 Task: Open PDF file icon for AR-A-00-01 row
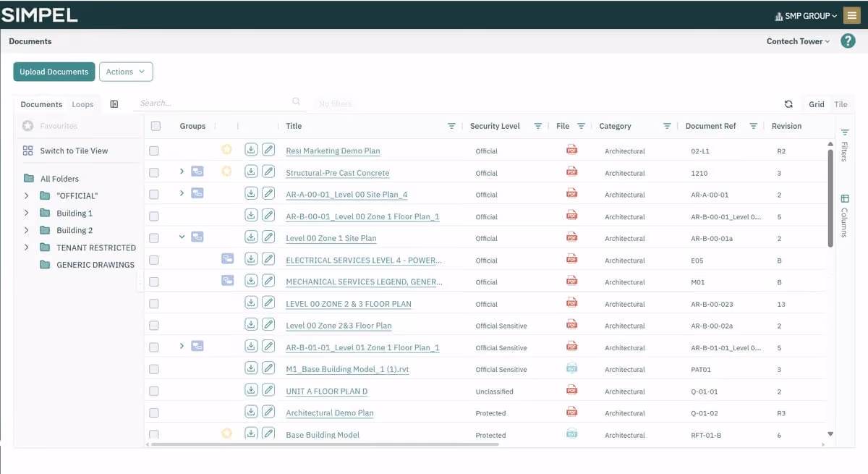click(x=571, y=194)
